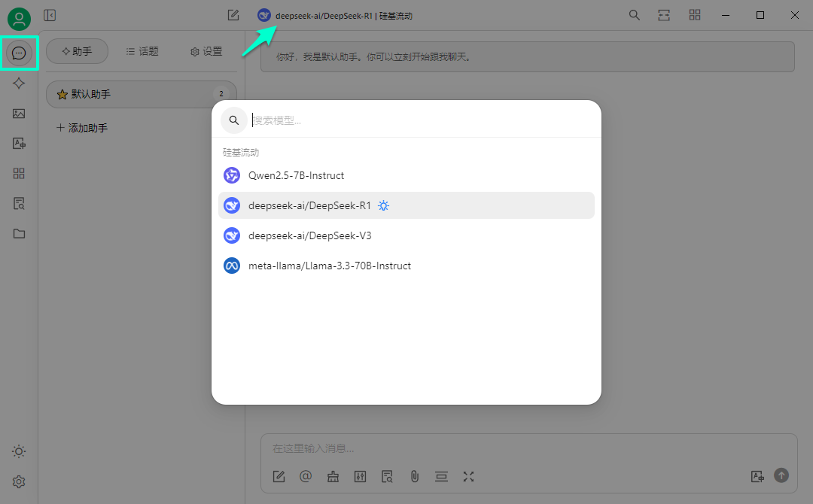This screenshot has width=813, height=504.
Task: Open the Agents sparkle icon in left sidebar
Action: tap(19, 83)
